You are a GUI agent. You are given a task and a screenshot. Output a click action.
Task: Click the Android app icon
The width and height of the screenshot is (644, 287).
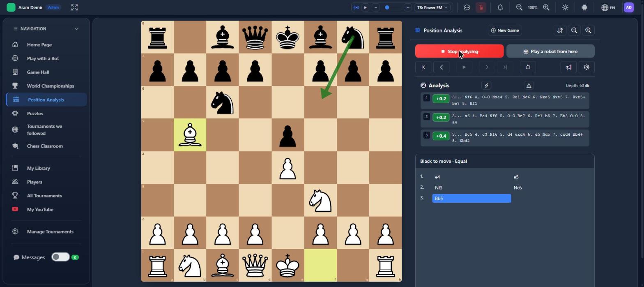click(x=584, y=7)
